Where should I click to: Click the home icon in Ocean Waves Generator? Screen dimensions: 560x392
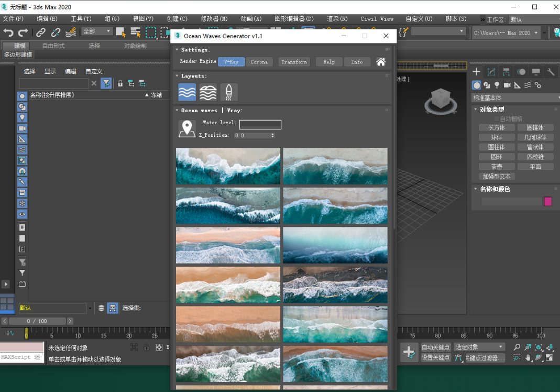[381, 61]
